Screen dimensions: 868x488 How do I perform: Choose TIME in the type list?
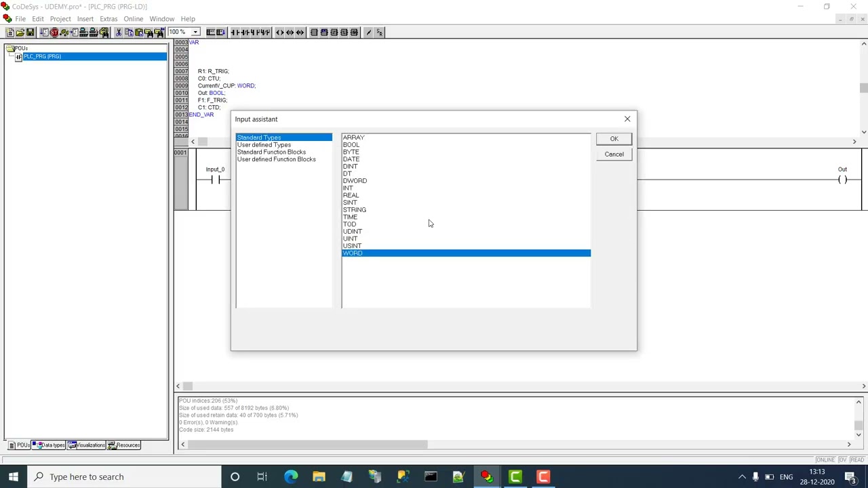350,217
